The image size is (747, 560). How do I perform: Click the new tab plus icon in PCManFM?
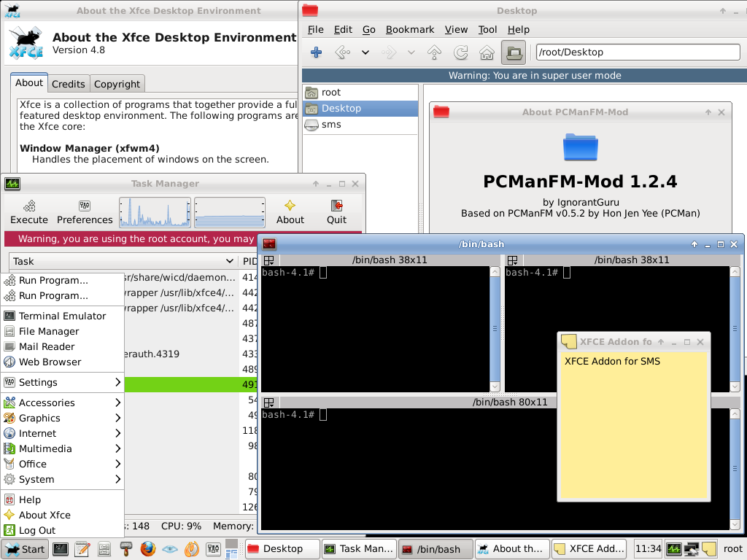[317, 52]
